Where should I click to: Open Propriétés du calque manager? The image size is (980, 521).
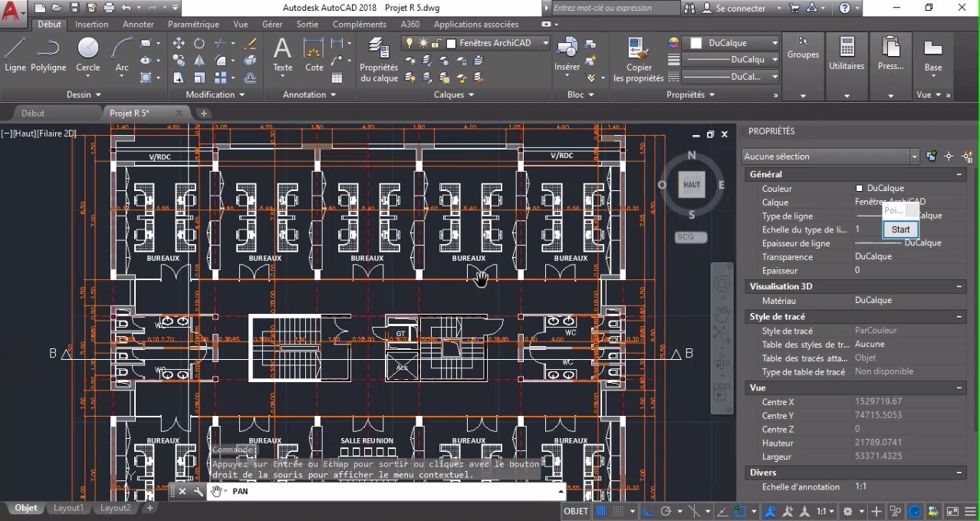[379, 60]
